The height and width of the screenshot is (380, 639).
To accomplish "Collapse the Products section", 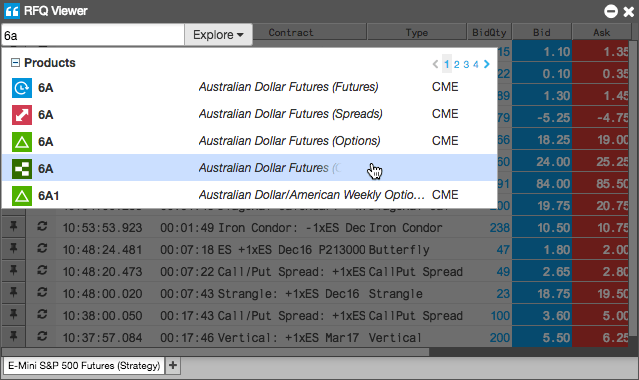I will click(x=15, y=62).
